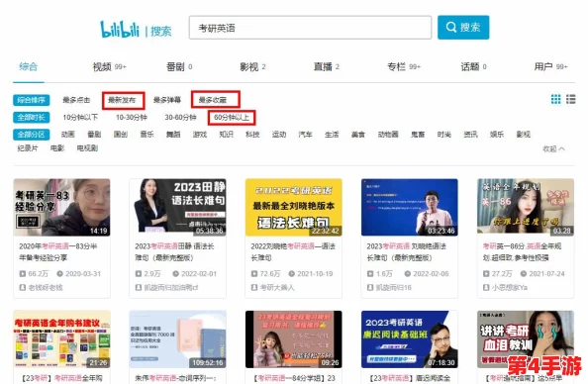Open the 考研英一83经验分享 video thumbnail
The image size is (588, 384).
[62, 208]
